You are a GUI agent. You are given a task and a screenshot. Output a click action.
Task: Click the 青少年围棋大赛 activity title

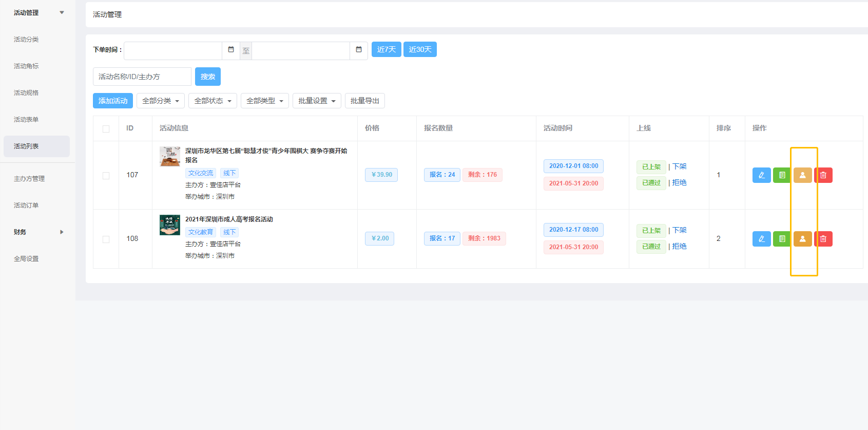point(266,155)
